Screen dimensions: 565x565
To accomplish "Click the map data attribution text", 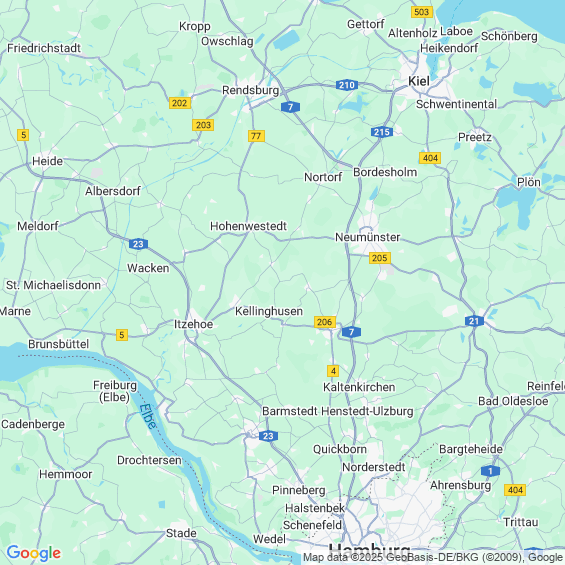I will pyautogui.click(x=433, y=557).
